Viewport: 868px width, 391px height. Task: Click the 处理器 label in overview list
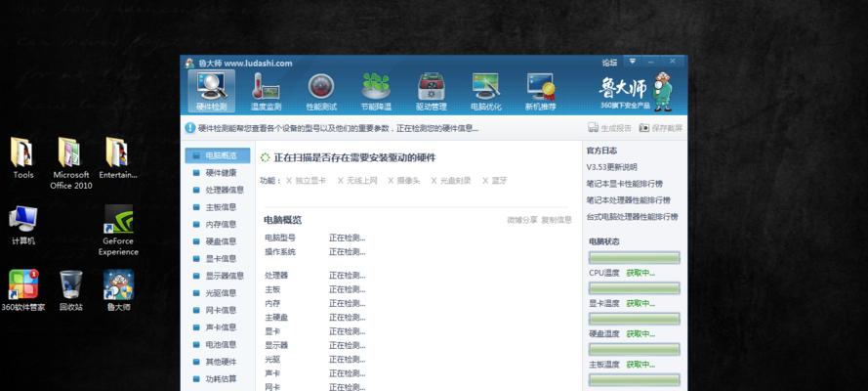[276, 276]
